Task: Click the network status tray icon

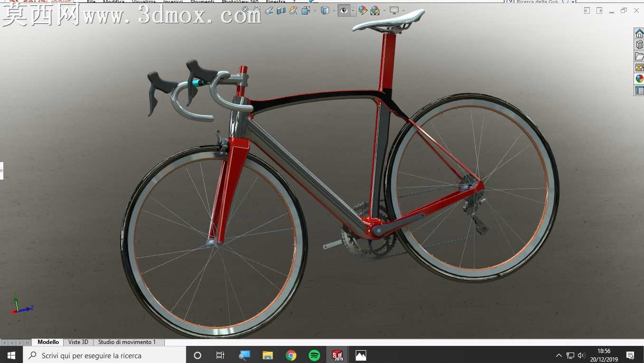Action: coord(570,355)
